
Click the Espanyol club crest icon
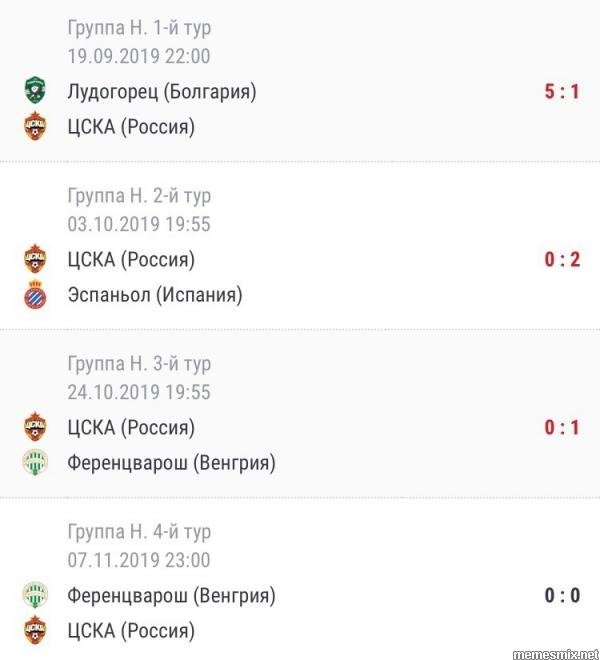(35, 295)
